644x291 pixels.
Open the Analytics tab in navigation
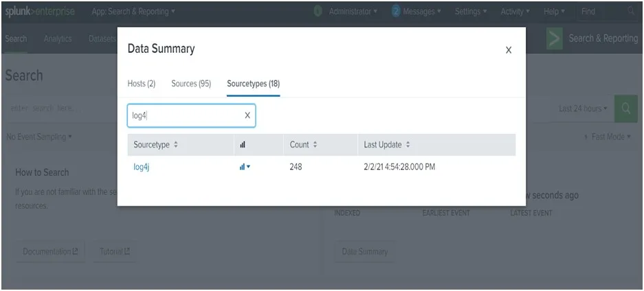[x=58, y=39]
